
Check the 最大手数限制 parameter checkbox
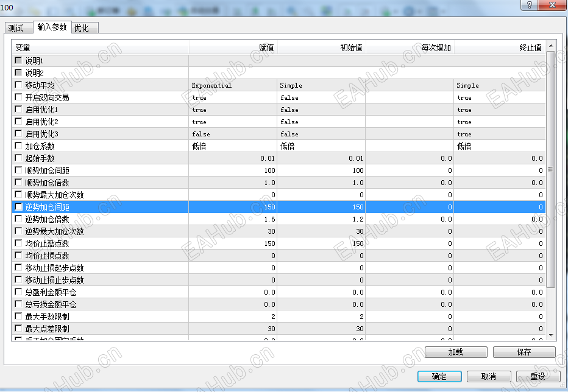point(18,316)
